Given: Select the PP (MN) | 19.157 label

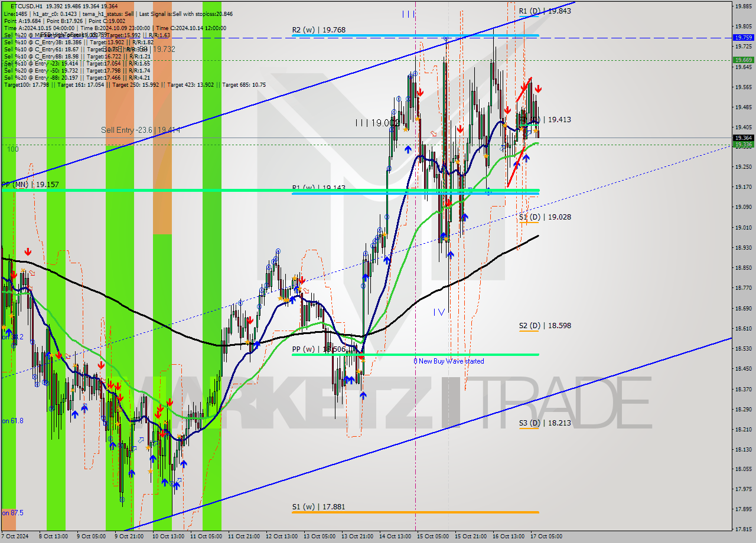Looking at the screenshot, I should (x=30, y=185).
